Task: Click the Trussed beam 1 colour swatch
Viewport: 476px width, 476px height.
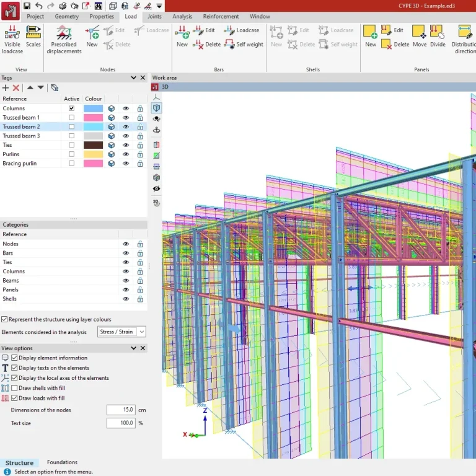Action: [x=93, y=118]
